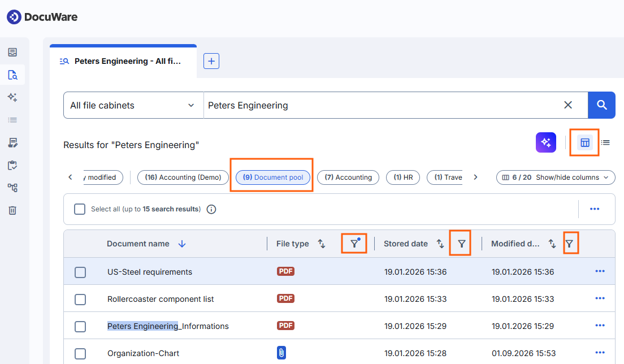Click the Stored date column header
The width and height of the screenshot is (624, 364).
pyautogui.click(x=405, y=244)
